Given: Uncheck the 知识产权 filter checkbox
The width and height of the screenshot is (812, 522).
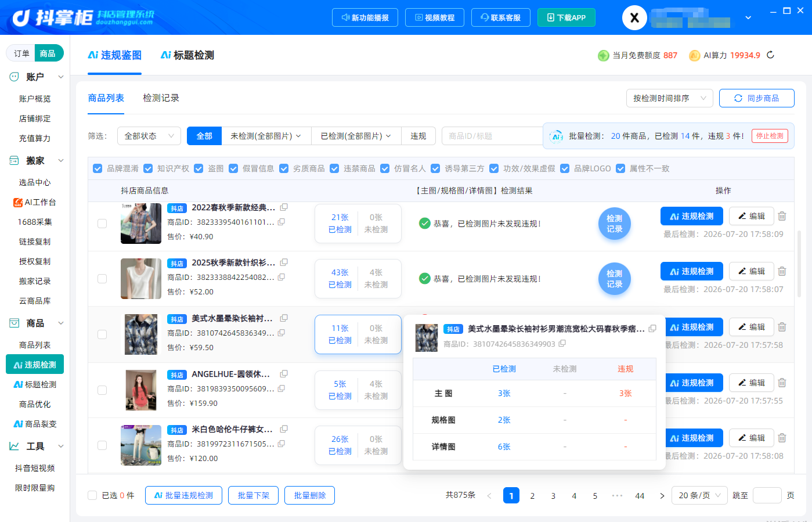Looking at the screenshot, I should [148, 168].
